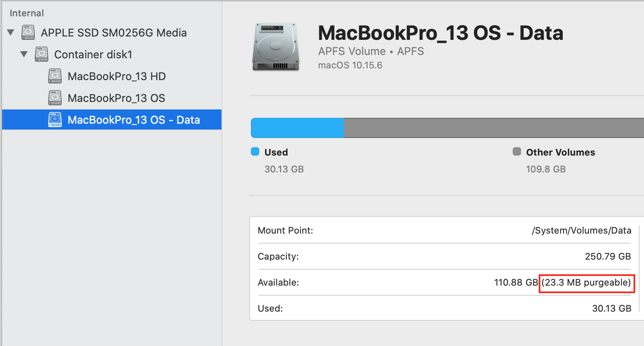The image size is (644, 346).
Task: Click the large hard drive image
Action: point(276,47)
